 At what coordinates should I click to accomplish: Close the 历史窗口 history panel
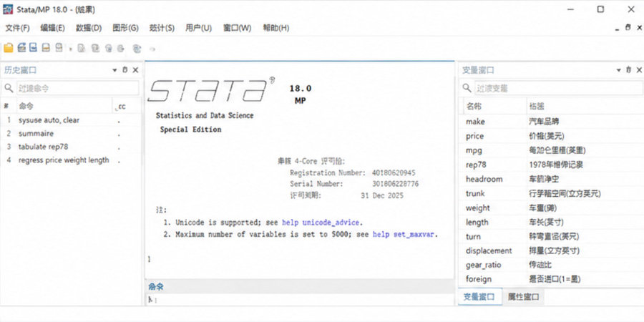pyautogui.click(x=135, y=70)
